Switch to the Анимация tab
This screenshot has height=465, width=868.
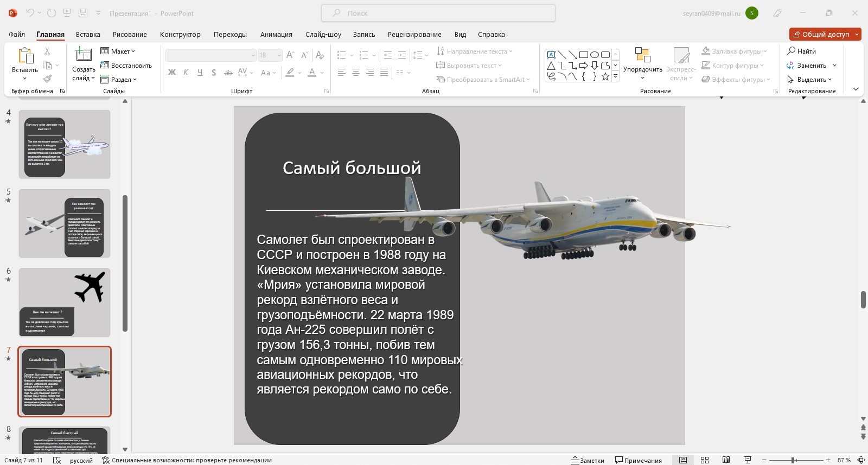pyautogui.click(x=276, y=34)
